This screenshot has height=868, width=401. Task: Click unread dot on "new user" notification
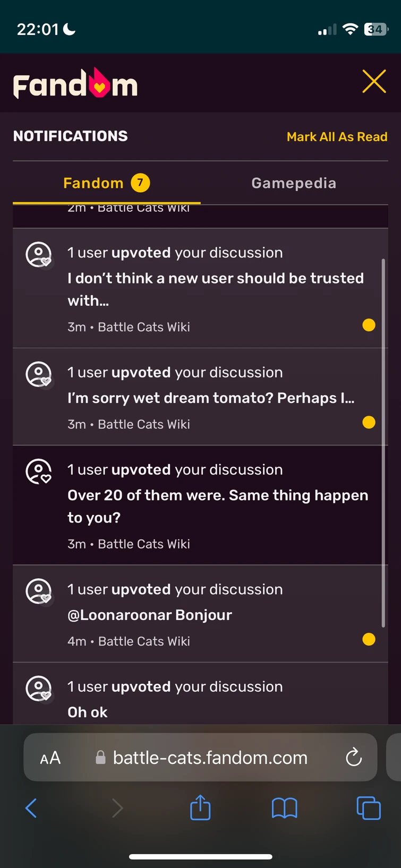(x=369, y=325)
